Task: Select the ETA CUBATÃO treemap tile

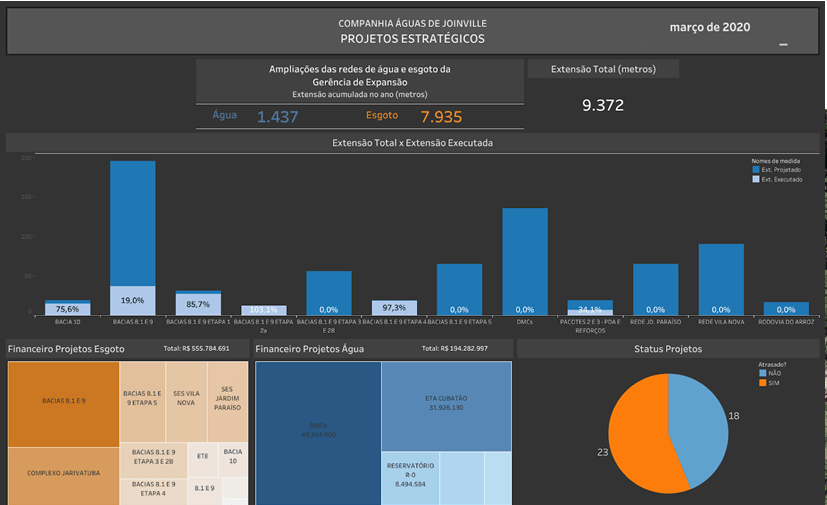Action: (x=446, y=405)
